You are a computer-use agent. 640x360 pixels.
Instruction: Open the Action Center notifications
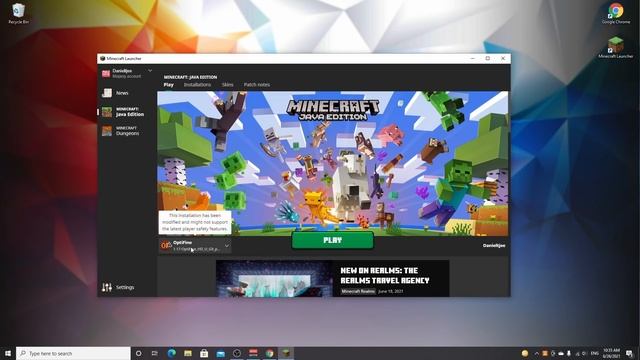tap(629, 353)
